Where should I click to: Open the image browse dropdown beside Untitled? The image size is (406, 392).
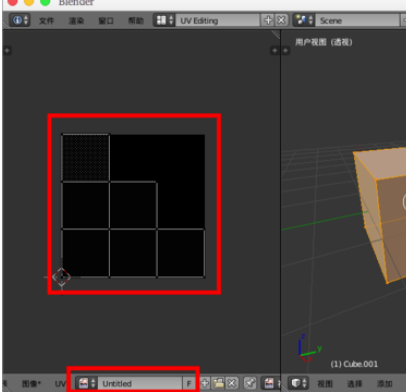click(86, 383)
